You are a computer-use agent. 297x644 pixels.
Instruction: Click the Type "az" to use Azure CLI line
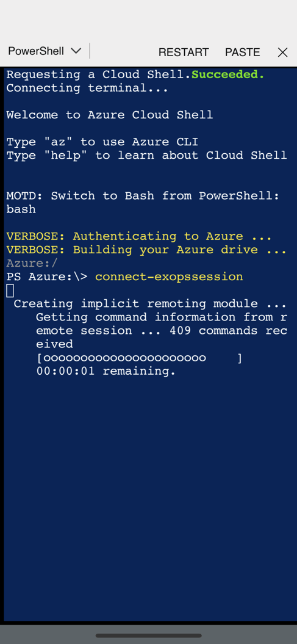[x=102, y=142]
